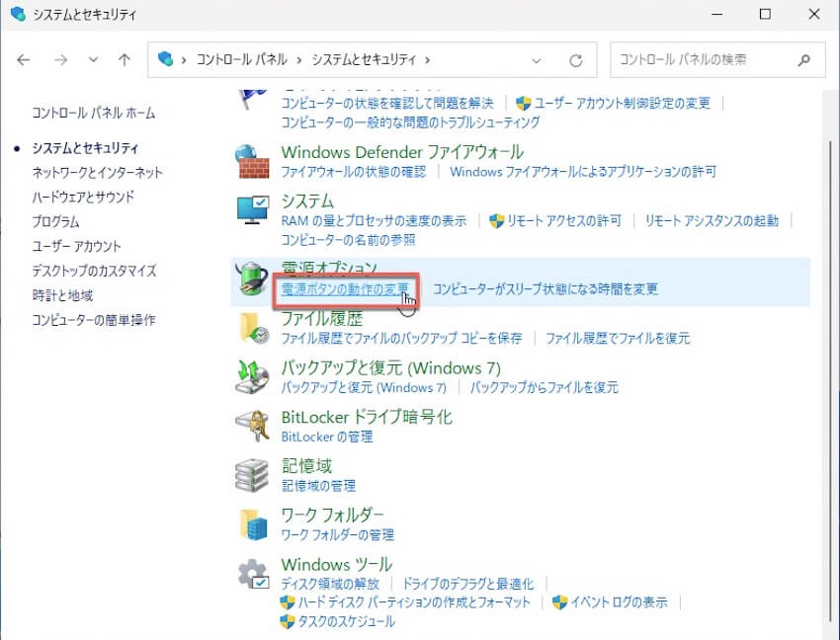The height and width of the screenshot is (640, 840).
Task: Click the 記憶域 storage drives icon
Action: coord(253,475)
